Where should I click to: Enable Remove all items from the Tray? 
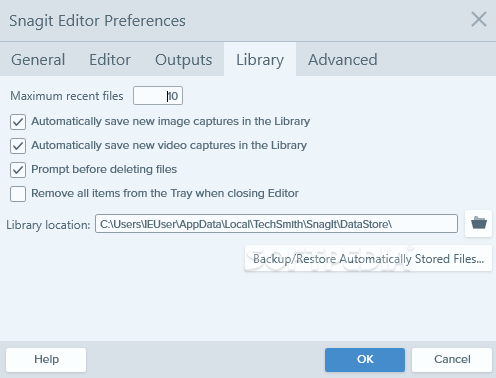(x=18, y=194)
